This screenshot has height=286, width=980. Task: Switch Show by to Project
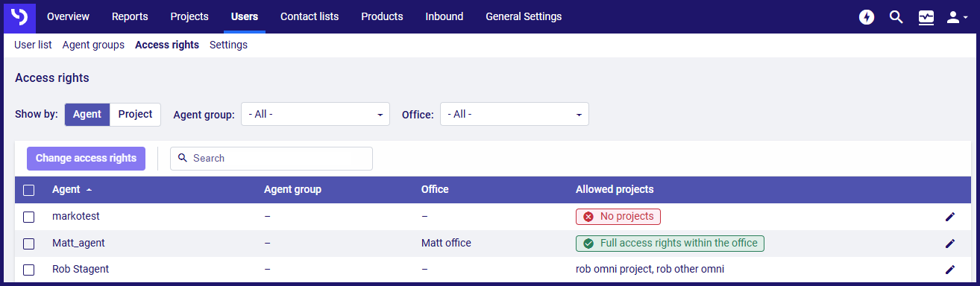click(135, 115)
